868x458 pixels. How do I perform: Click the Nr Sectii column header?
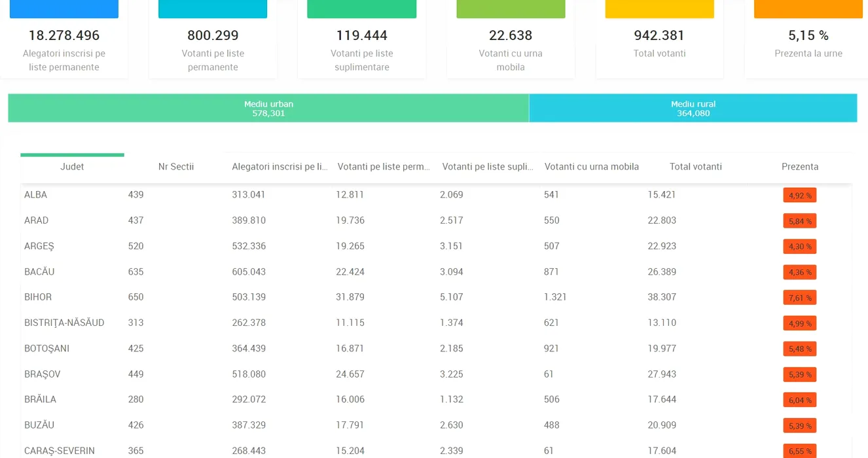tap(176, 167)
